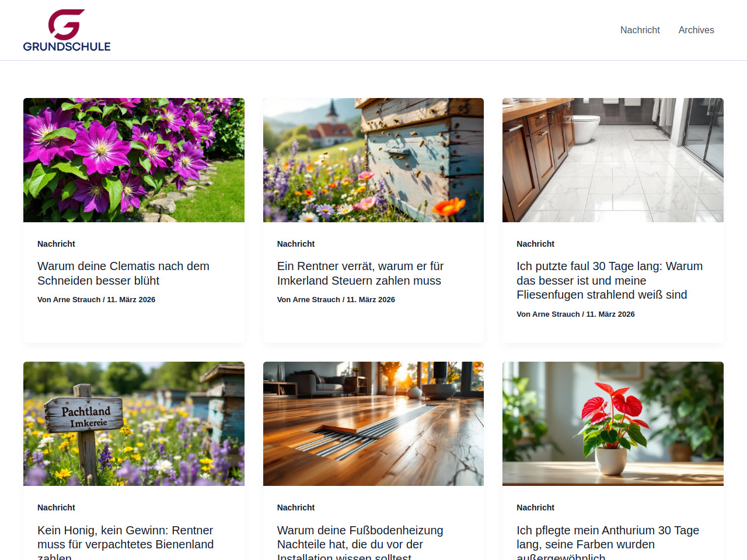The width and height of the screenshot is (747, 560).
Task: Click the red anthurium plant image
Action: [613, 423]
